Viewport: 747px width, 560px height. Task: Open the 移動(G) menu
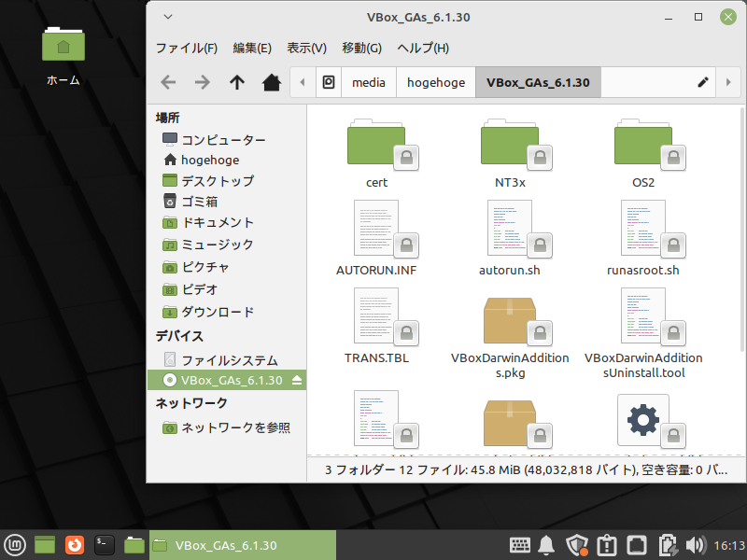361,49
